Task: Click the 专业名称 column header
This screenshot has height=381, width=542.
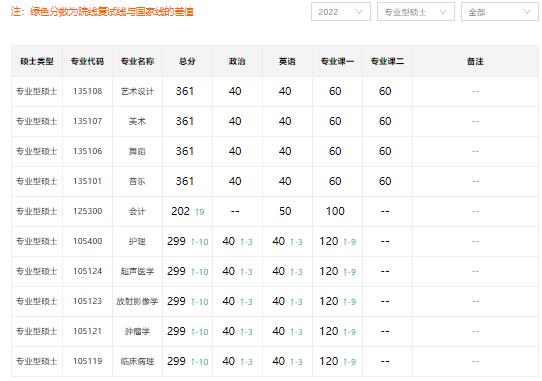Action: point(137,62)
